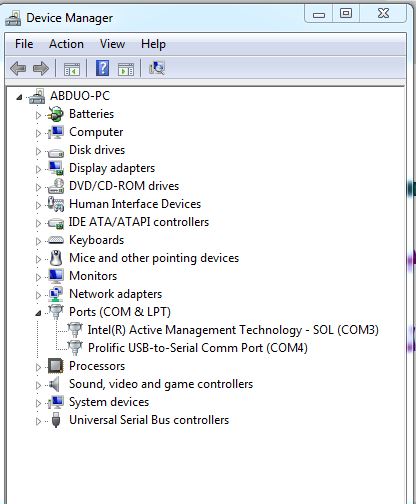Image resolution: width=416 pixels, height=504 pixels.
Task: Open the Help question mark icon
Action: coord(102,68)
